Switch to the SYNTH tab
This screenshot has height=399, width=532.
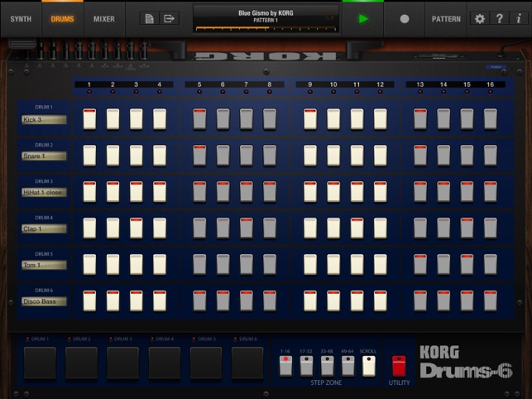click(21, 19)
